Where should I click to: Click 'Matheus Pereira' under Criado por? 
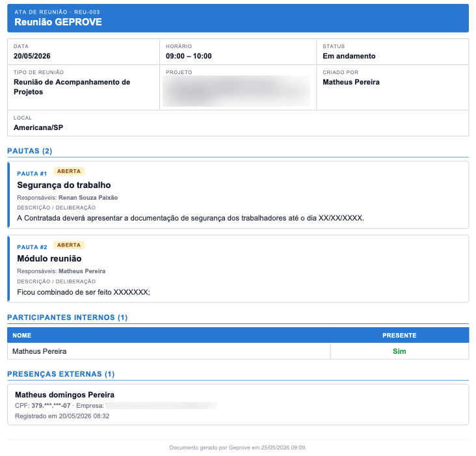351,82
